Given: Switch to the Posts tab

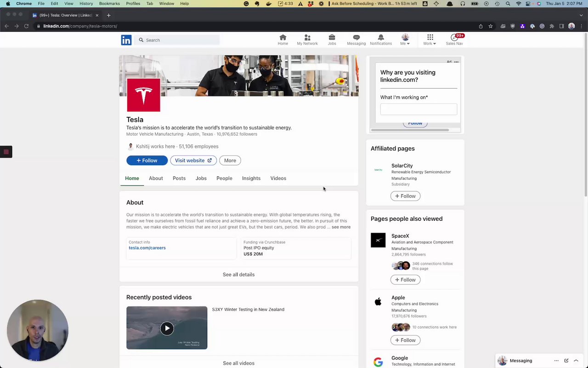Looking at the screenshot, I should tap(179, 178).
